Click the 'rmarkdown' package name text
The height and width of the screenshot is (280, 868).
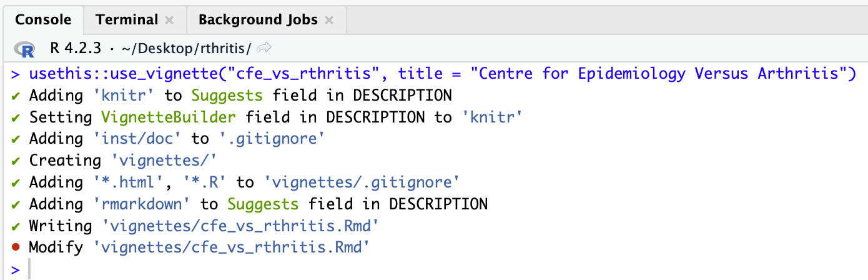click(x=144, y=204)
